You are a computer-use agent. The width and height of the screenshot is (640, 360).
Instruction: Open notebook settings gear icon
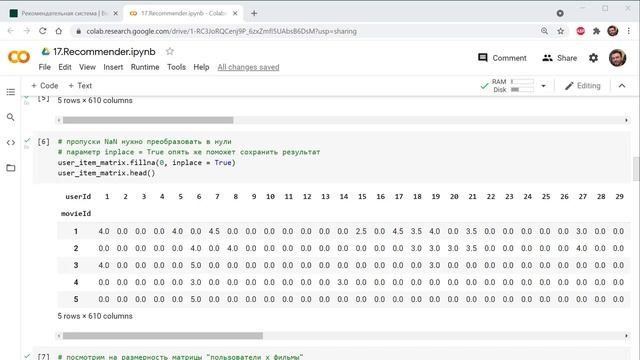point(593,58)
